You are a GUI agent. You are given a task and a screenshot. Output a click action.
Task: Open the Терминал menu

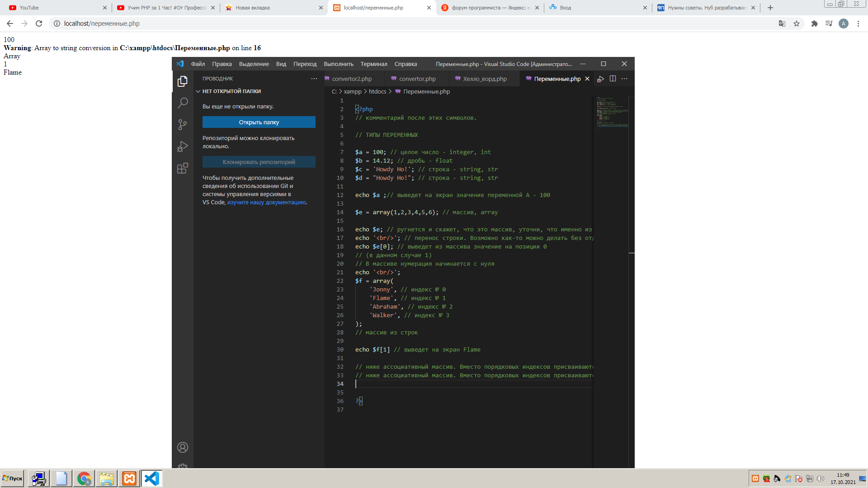374,64
